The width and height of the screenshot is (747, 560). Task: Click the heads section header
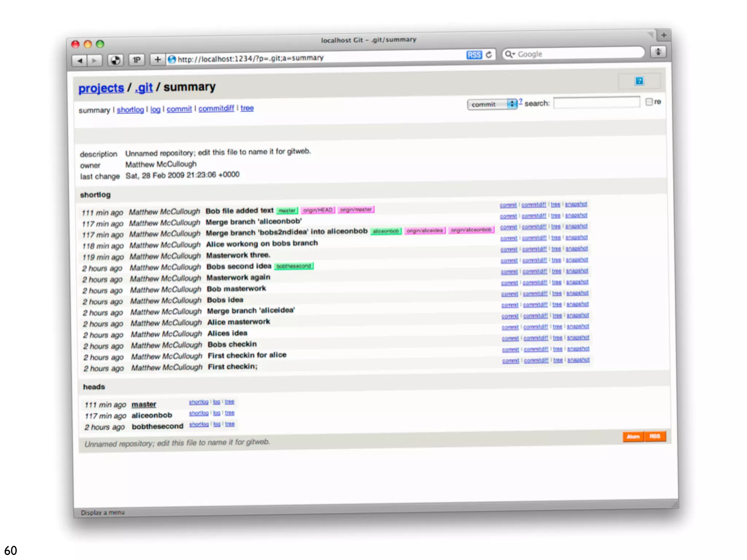click(x=94, y=387)
